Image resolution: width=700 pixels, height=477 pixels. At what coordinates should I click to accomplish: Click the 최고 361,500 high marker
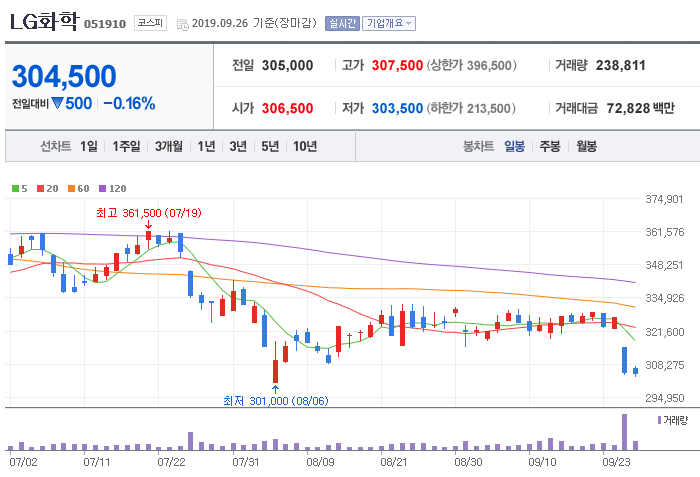(148, 213)
